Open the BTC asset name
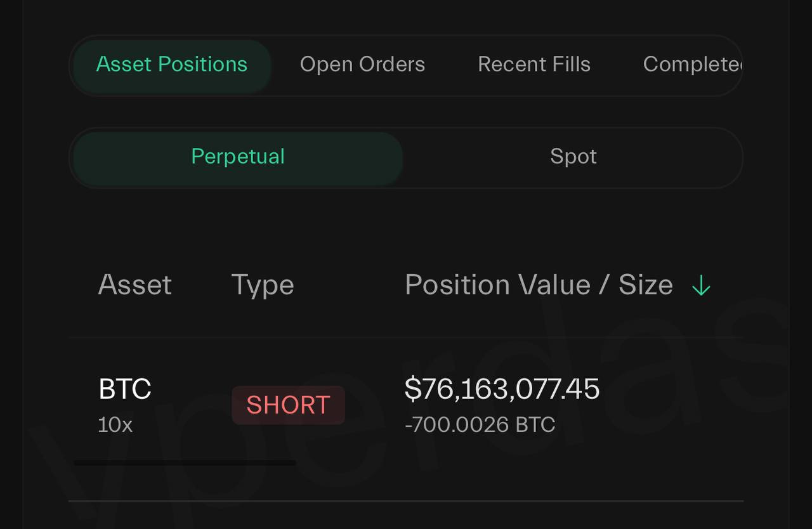 point(125,389)
